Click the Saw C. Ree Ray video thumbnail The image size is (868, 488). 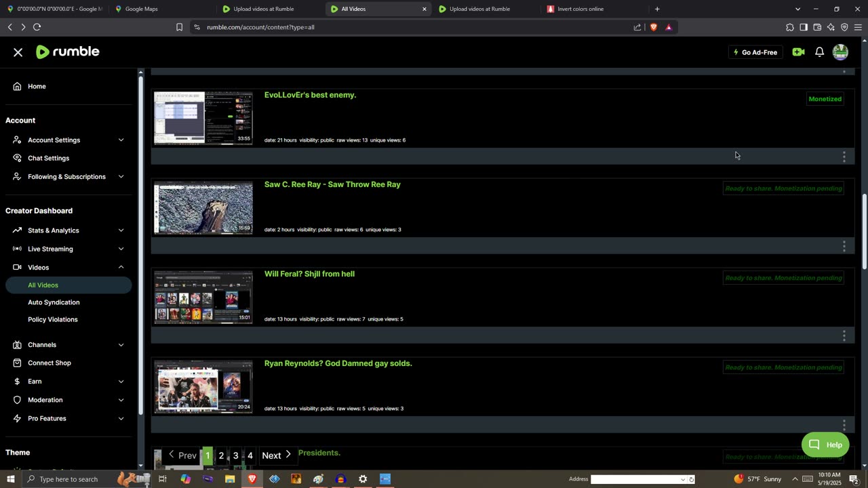(x=203, y=207)
